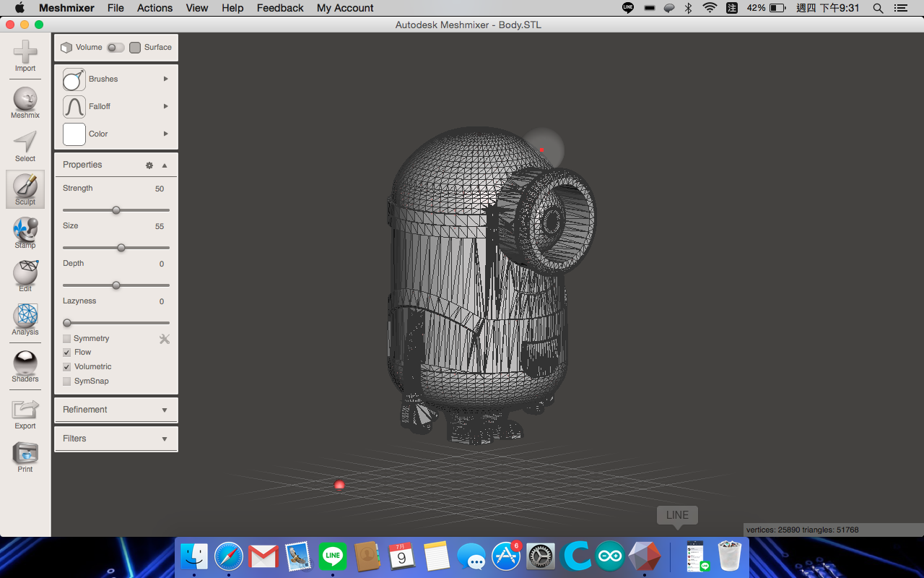Screen dimensions: 924x578
Task: Open the Meshmixer application menu
Action: click(x=66, y=8)
